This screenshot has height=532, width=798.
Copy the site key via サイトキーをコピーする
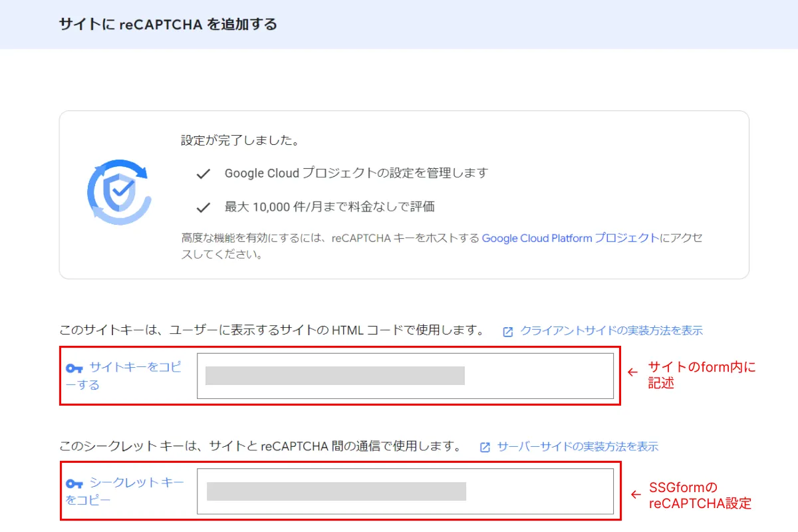[124, 376]
